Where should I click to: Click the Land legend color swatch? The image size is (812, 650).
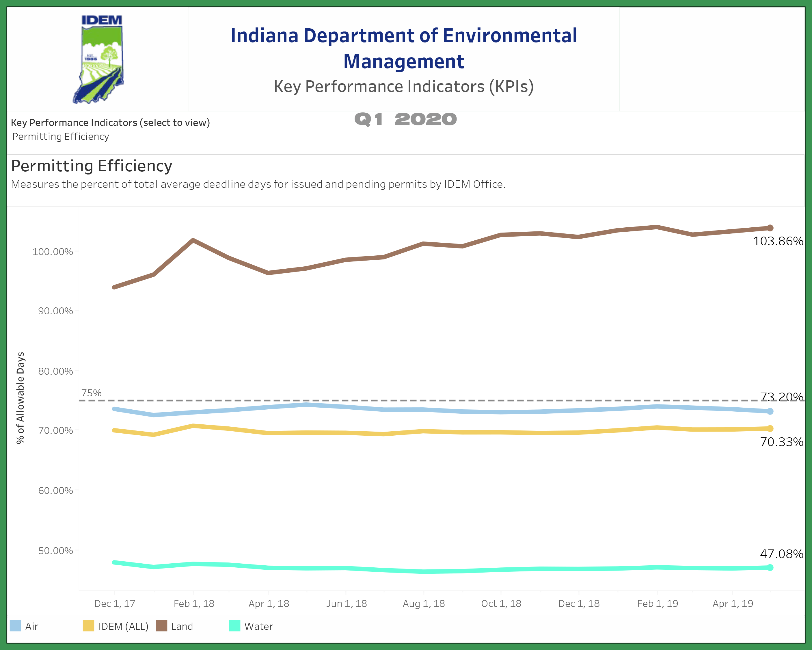point(161,625)
